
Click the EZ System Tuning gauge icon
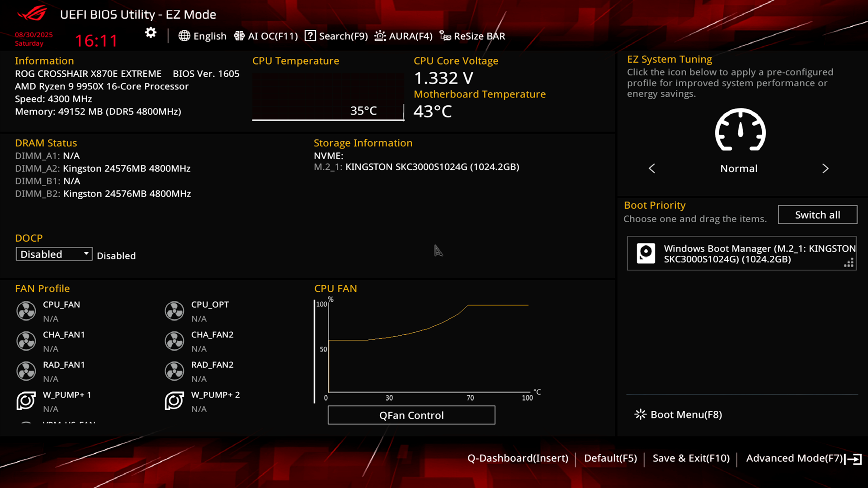(x=740, y=130)
